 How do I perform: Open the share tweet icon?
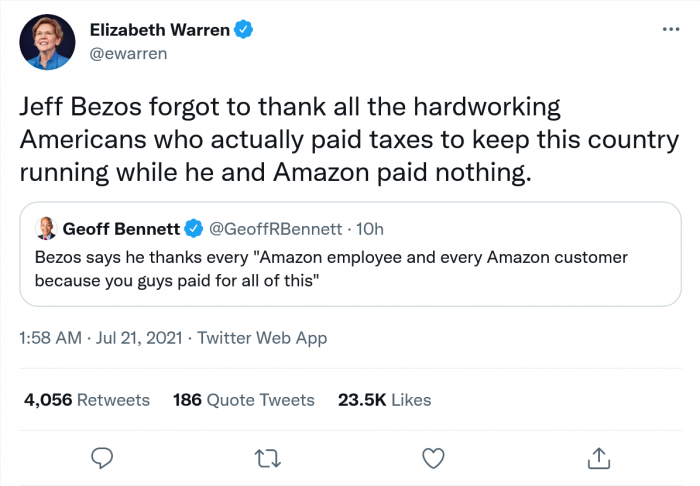(x=598, y=457)
